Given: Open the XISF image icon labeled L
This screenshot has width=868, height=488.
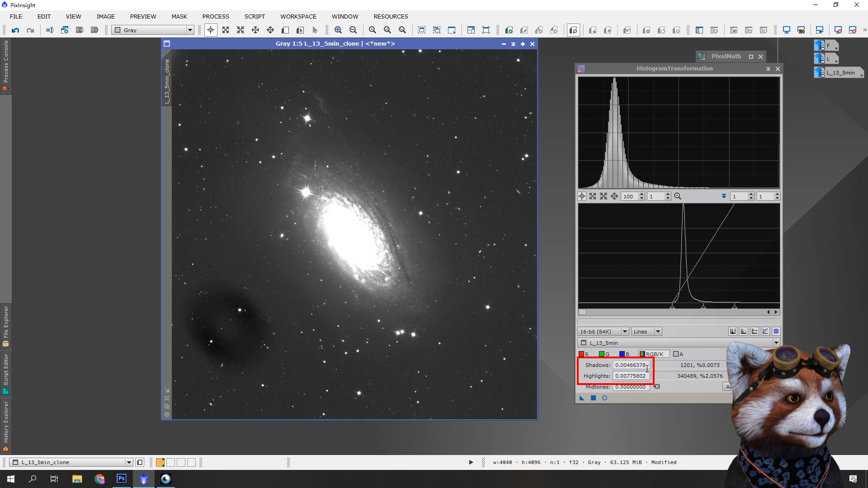Looking at the screenshot, I should point(826,59).
